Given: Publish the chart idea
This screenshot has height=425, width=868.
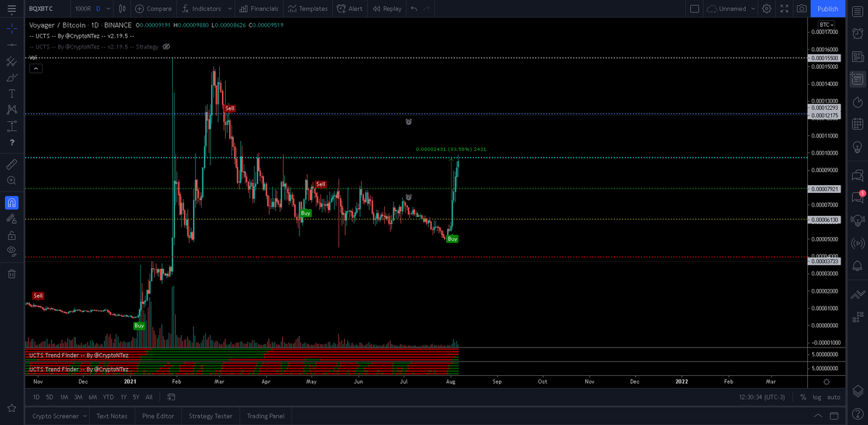Looking at the screenshot, I should [x=828, y=9].
